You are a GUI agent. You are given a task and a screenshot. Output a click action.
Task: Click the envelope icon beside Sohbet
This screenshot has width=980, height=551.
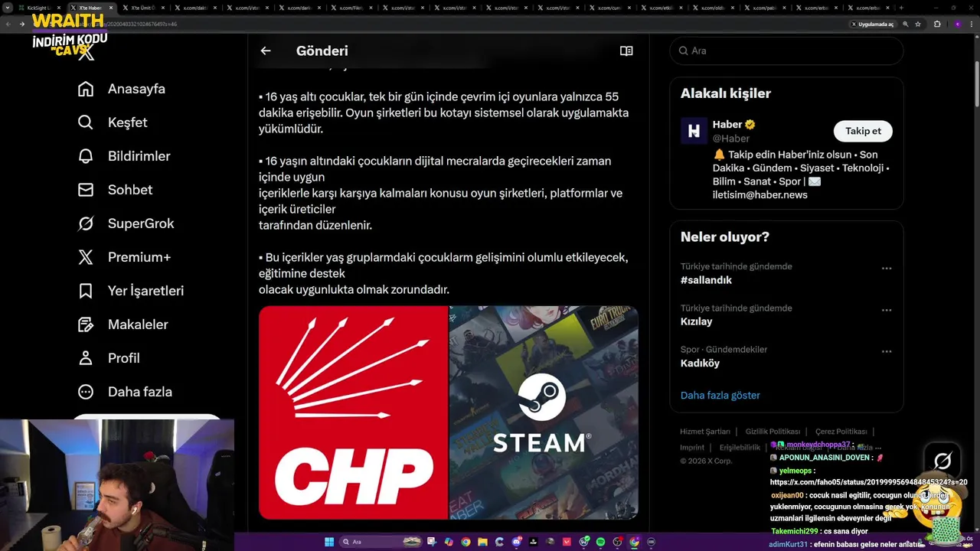[86, 190]
